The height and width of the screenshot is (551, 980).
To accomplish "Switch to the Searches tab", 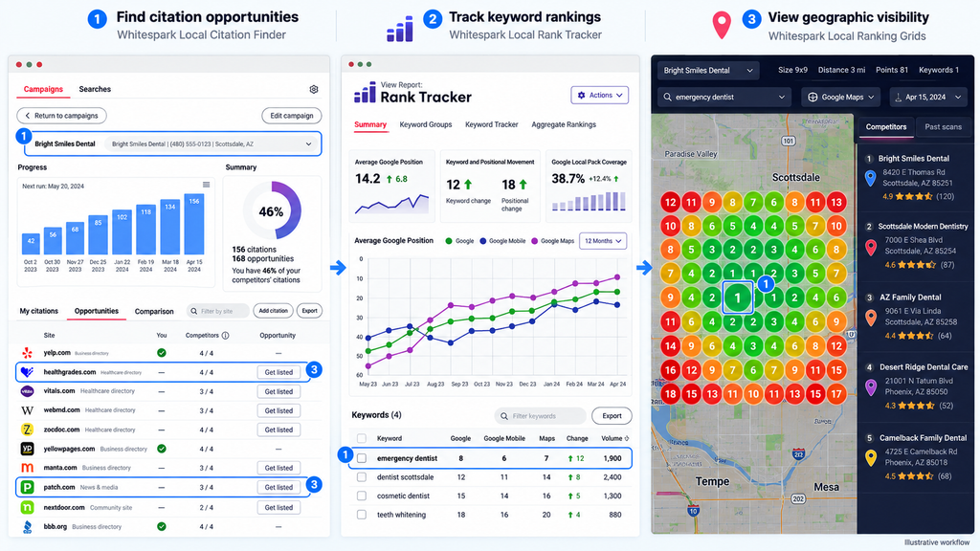I will [x=95, y=89].
